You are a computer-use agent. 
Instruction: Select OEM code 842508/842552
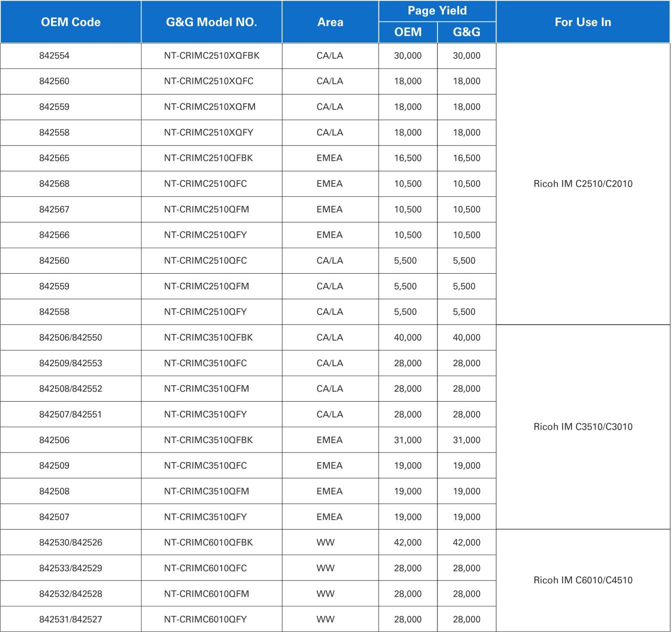pyautogui.click(x=70, y=389)
